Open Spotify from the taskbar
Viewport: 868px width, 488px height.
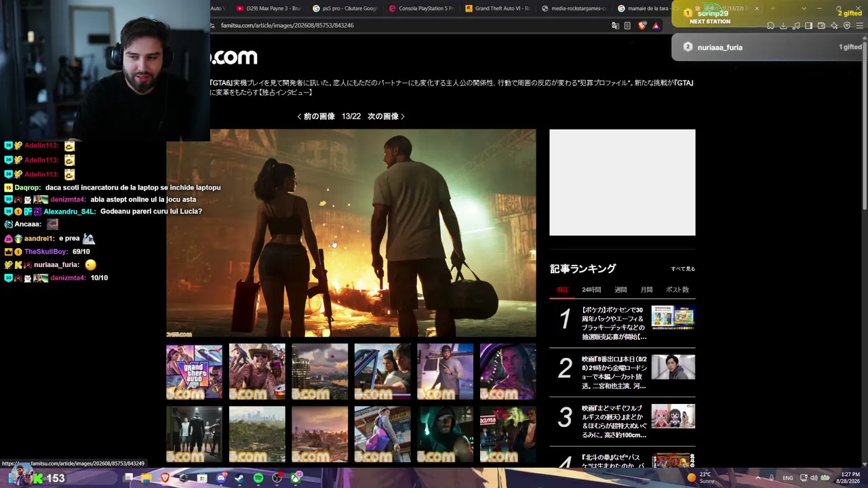pyautogui.click(x=258, y=479)
